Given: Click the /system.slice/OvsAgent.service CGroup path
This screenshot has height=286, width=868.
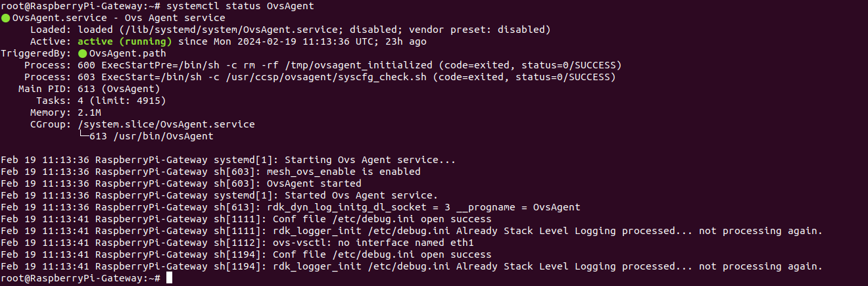Looking at the screenshot, I should point(166,124).
